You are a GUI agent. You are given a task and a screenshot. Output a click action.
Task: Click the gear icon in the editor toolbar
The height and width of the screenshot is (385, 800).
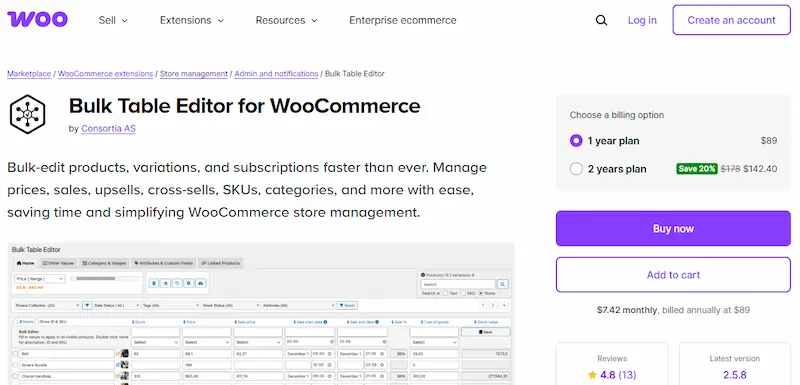[189, 283]
